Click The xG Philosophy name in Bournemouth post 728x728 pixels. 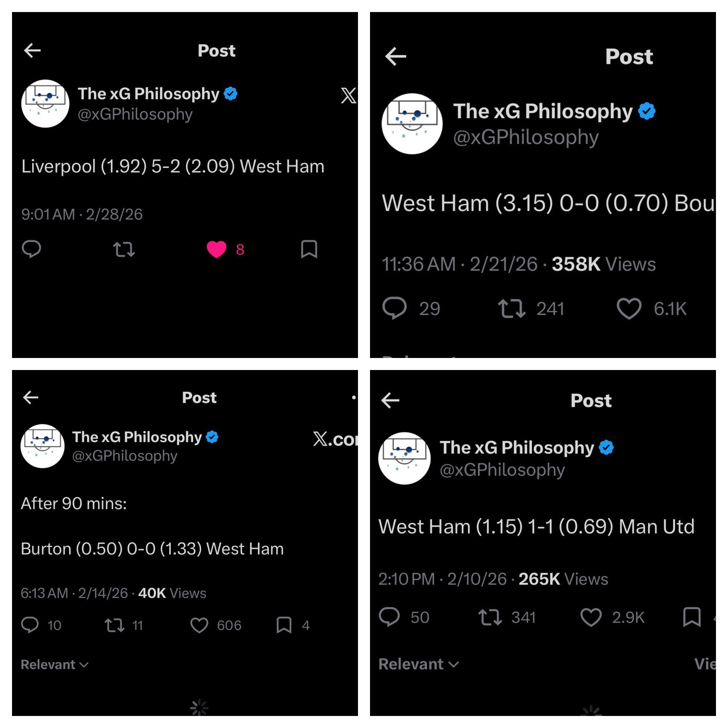(x=543, y=111)
